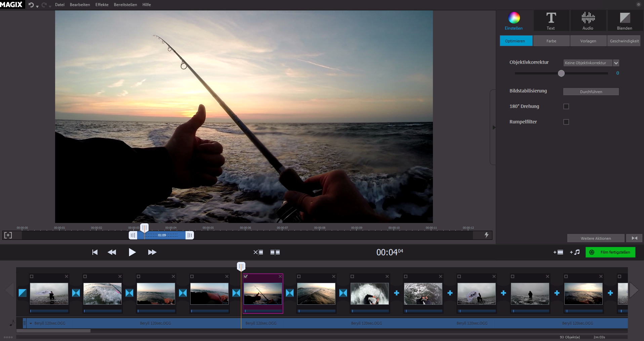Viewport: 644px width, 341px height.
Task: Click the Film fertigstellen button
Action: (610, 252)
